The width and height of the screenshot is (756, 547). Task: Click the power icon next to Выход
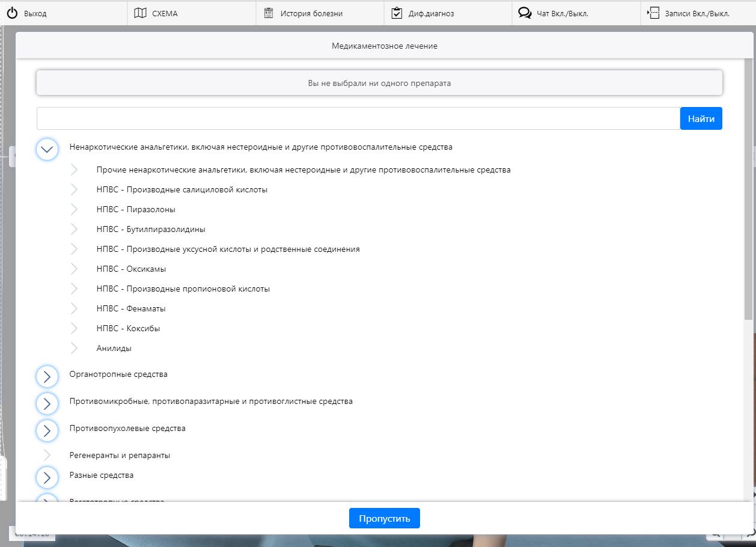(12, 13)
